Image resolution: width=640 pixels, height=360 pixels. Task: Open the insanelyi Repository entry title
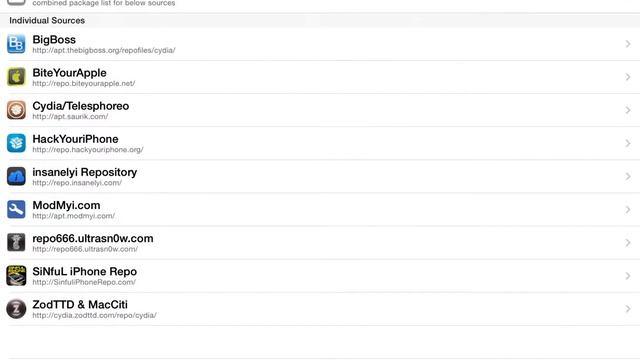84,172
